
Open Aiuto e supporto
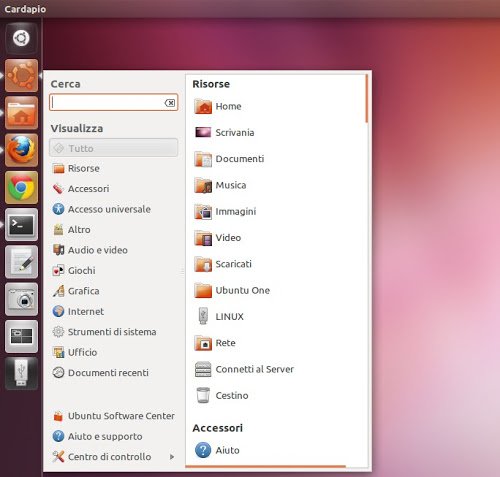97,436
